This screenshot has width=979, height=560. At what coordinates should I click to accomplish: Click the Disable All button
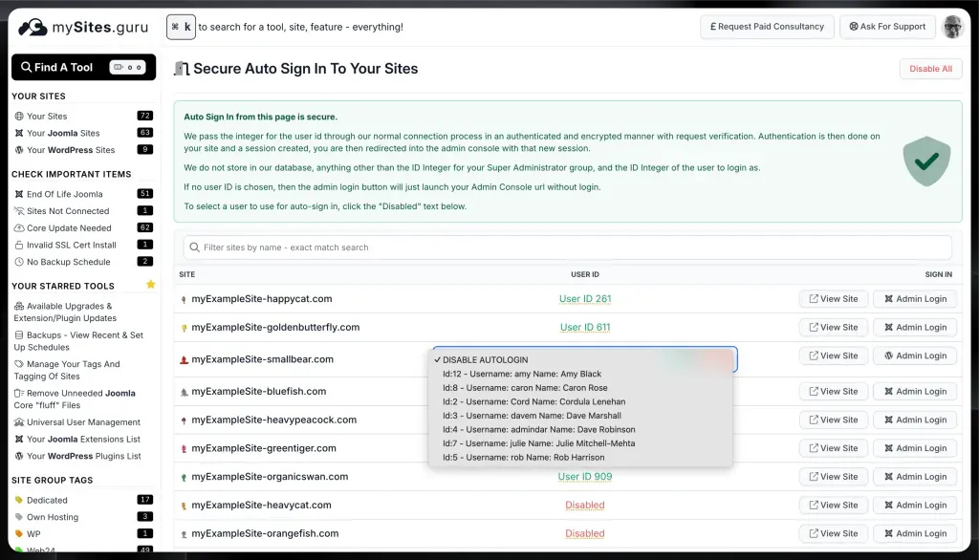pyautogui.click(x=930, y=68)
